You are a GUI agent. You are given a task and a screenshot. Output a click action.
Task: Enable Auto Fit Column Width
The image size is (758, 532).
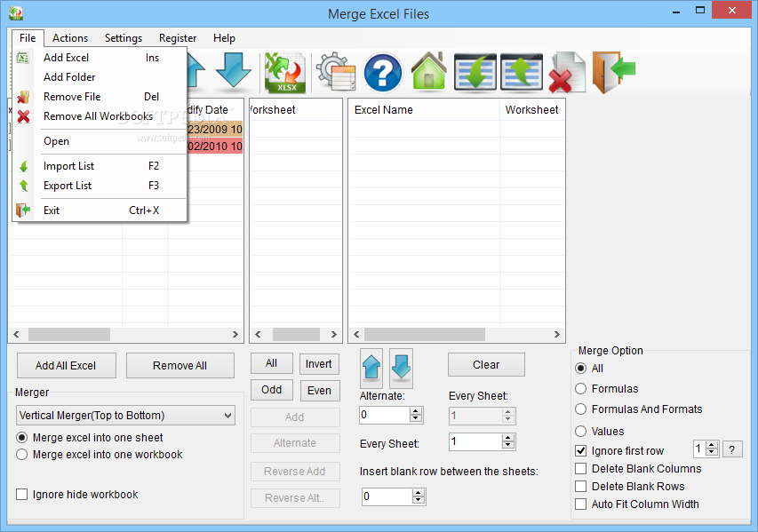tap(581, 504)
